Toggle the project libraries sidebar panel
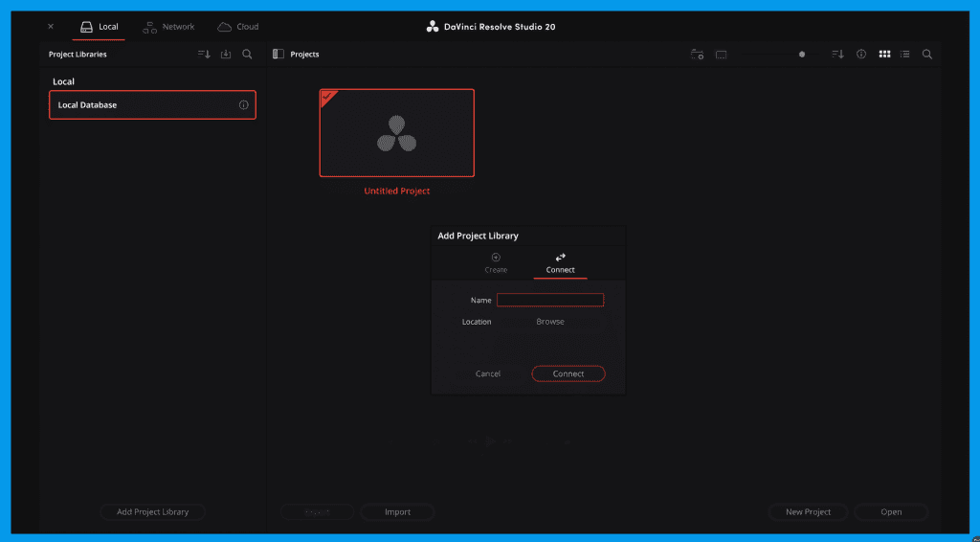 (x=278, y=55)
